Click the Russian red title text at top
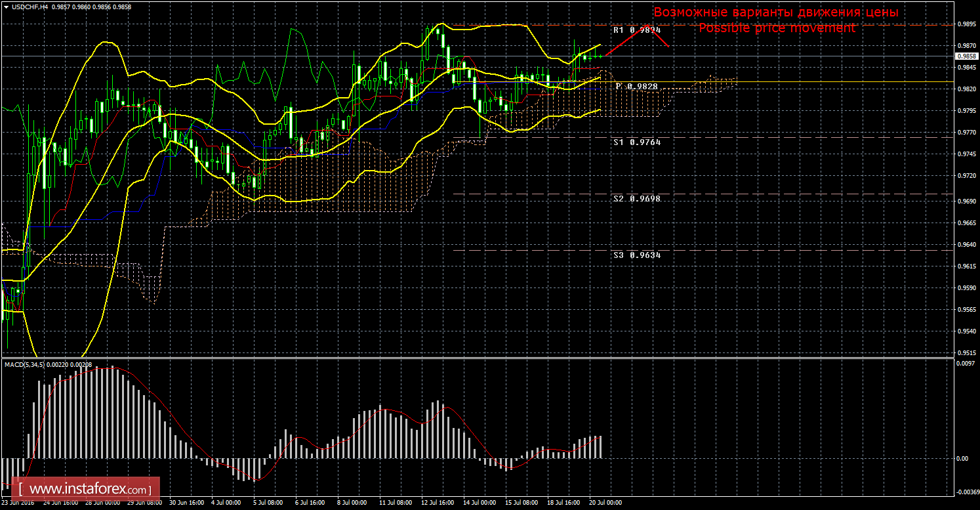The width and height of the screenshot is (980, 510). coord(775,12)
